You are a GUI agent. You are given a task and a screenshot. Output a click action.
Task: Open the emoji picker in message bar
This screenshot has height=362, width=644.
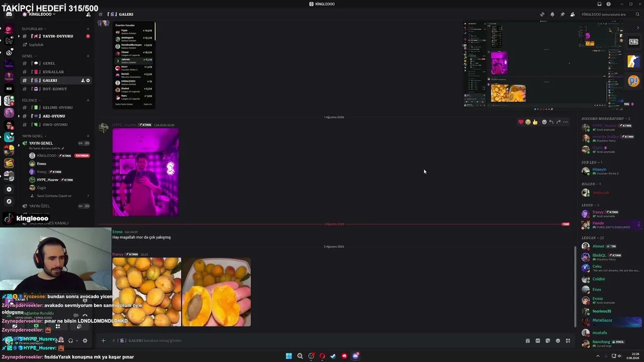point(558,340)
